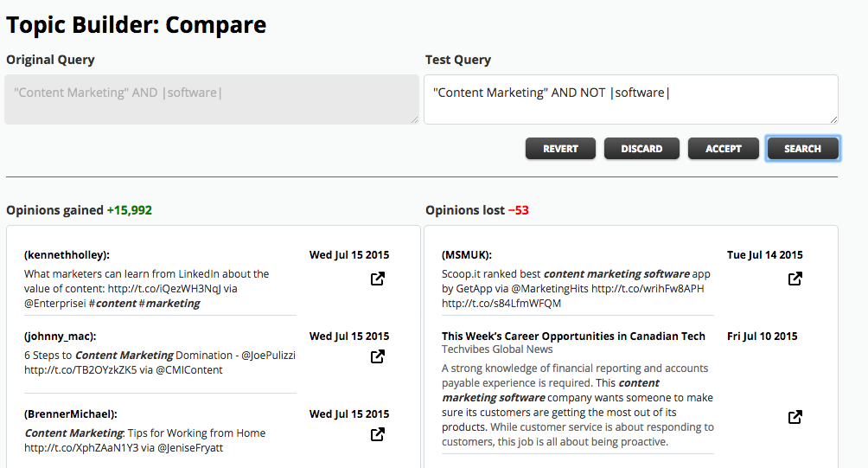The image size is (868, 468).
Task: Click the (MSMUK) author name
Action: click(467, 255)
